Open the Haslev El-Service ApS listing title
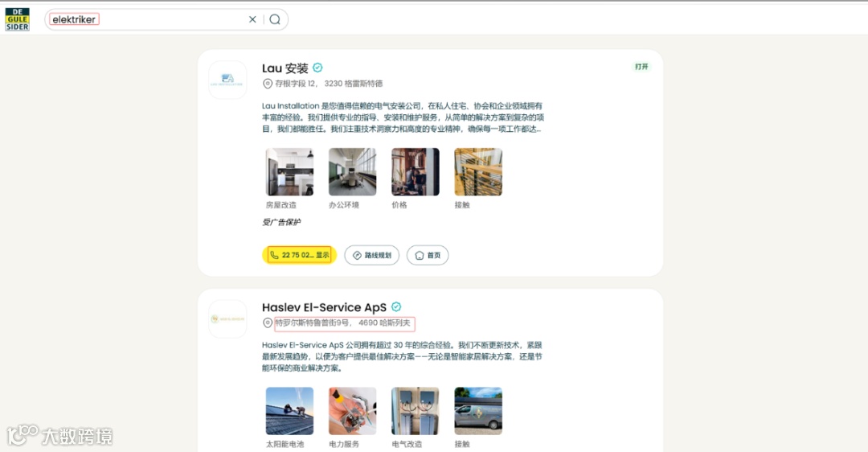868x452 pixels. pos(325,307)
